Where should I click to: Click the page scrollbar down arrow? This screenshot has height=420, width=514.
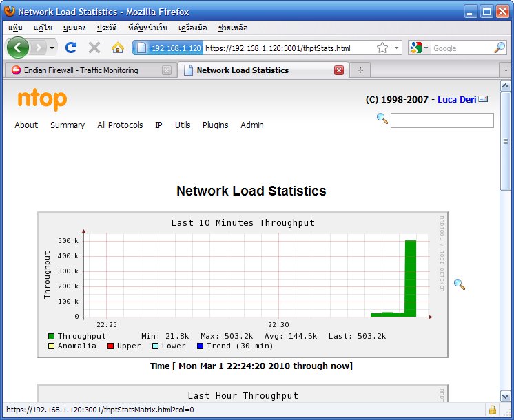click(506, 396)
